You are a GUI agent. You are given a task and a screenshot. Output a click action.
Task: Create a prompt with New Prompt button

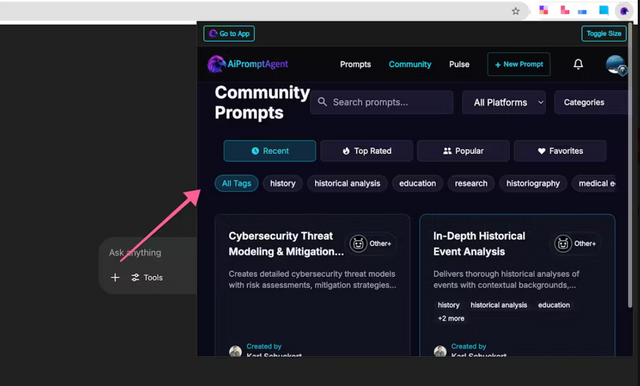(x=519, y=64)
